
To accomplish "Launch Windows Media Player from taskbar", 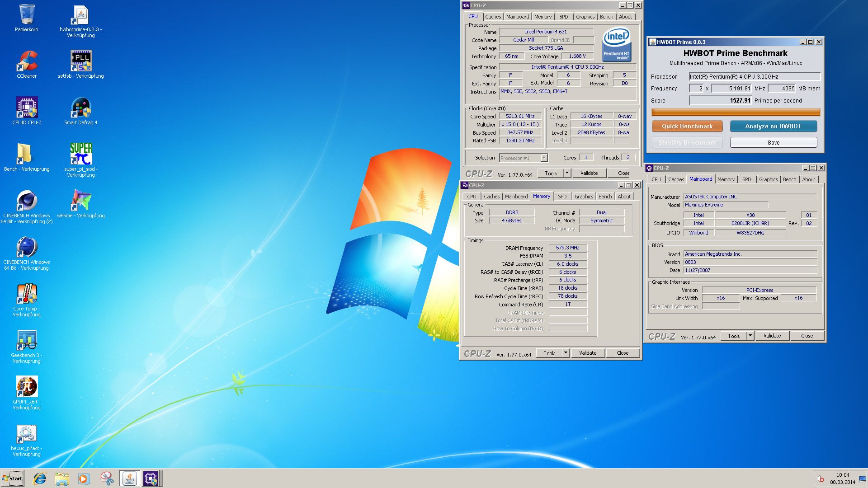I will (x=84, y=479).
